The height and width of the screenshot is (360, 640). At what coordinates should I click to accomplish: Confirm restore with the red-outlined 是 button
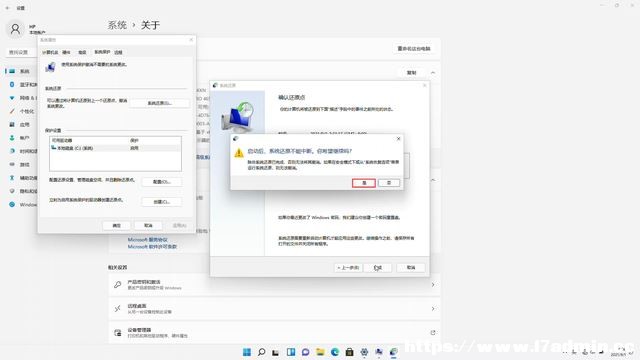click(364, 183)
